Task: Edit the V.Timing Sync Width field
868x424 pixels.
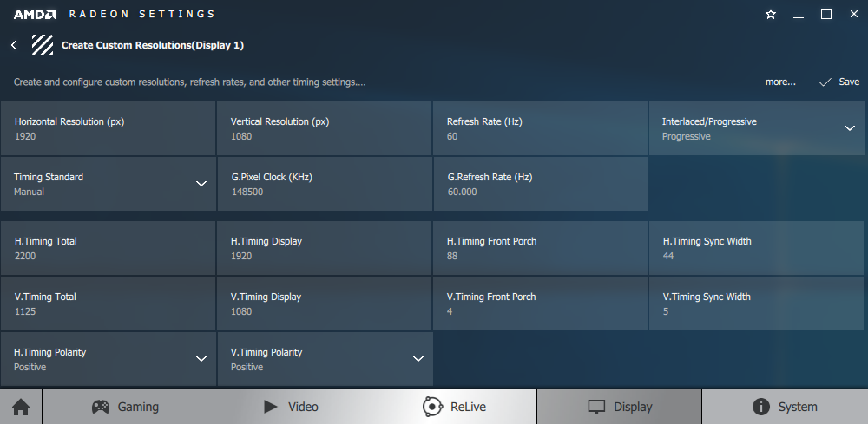Action: [x=756, y=303]
